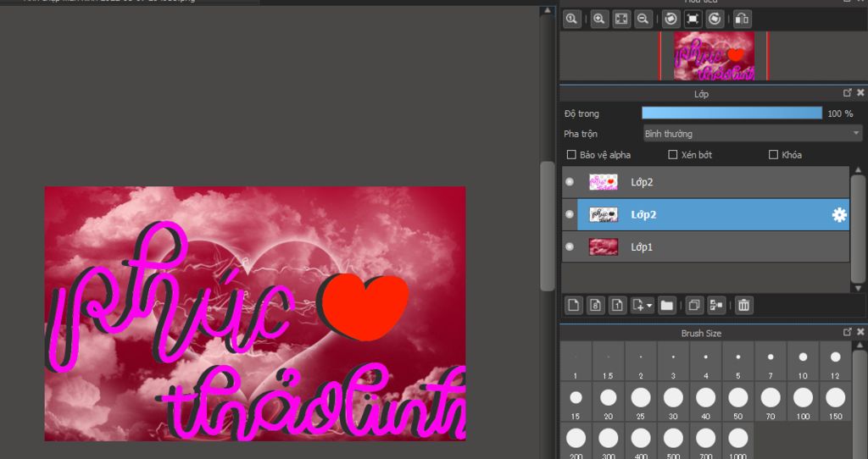Click the layer list scrollbar thumb

click(859, 228)
